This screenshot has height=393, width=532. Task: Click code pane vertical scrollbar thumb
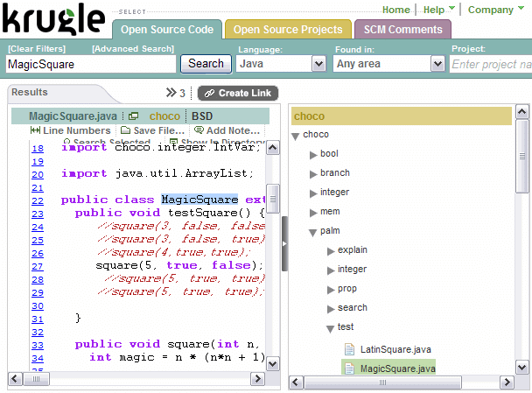point(273,199)
